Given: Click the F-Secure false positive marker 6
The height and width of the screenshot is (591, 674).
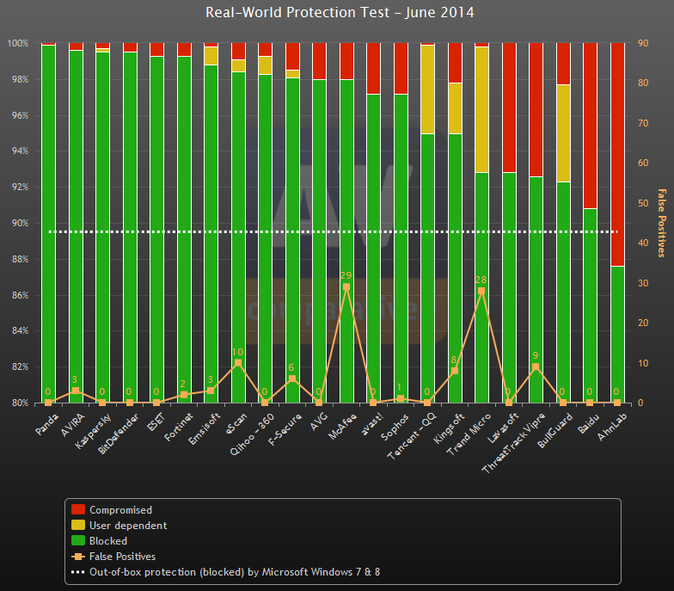Looking at the screenshot, I should pos(292,379).
